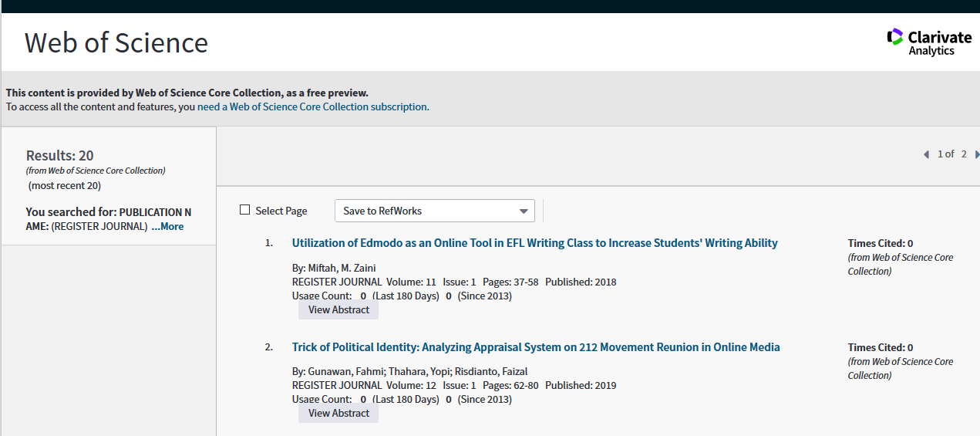
Task: Go to next results page arrow
Action: [977, 154]
